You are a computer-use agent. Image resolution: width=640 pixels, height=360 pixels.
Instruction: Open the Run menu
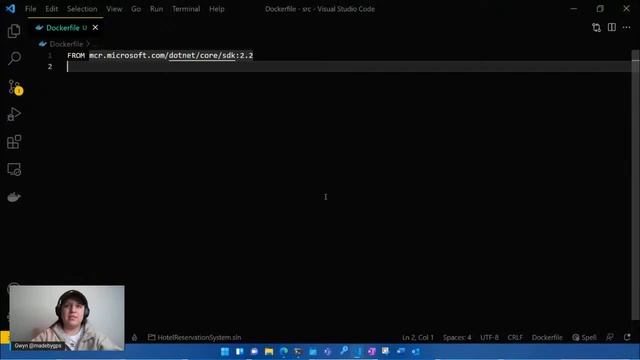[156, 9]
